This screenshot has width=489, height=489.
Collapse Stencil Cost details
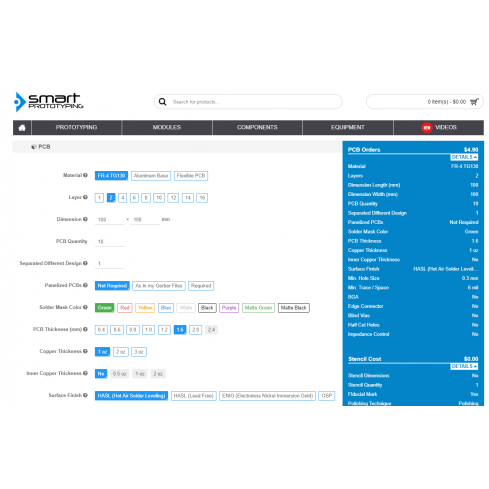pos(464,366)
